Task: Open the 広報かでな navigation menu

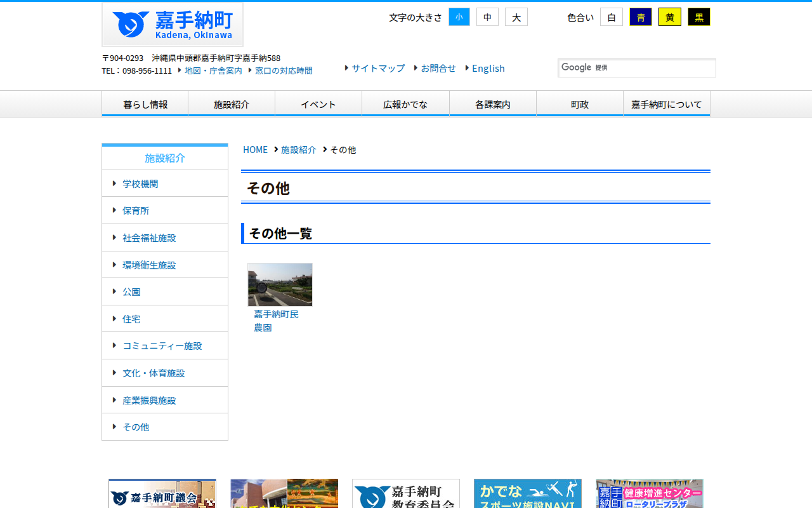Action: click(x=405, y=104)
